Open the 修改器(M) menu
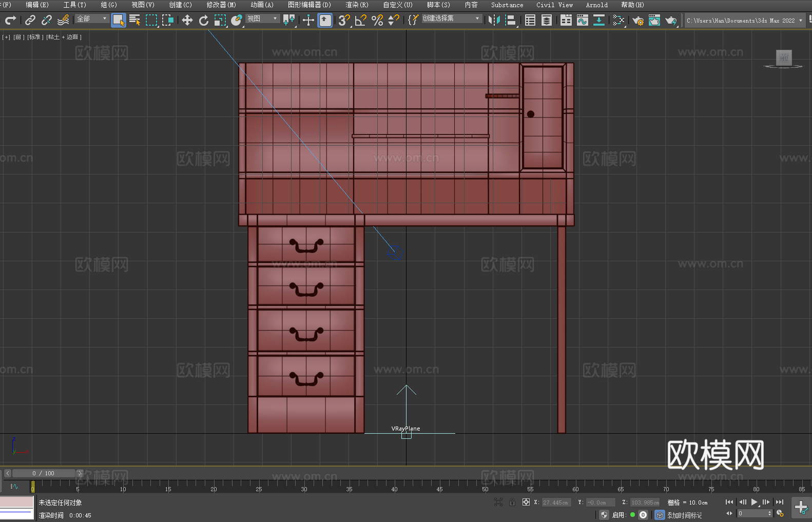The height and width of the screenshot is (522, 812). point(221,5)
